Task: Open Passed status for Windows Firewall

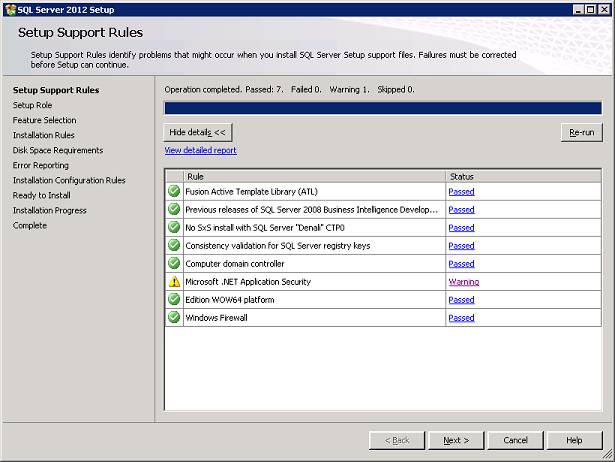Action: [x=461, y=318]
